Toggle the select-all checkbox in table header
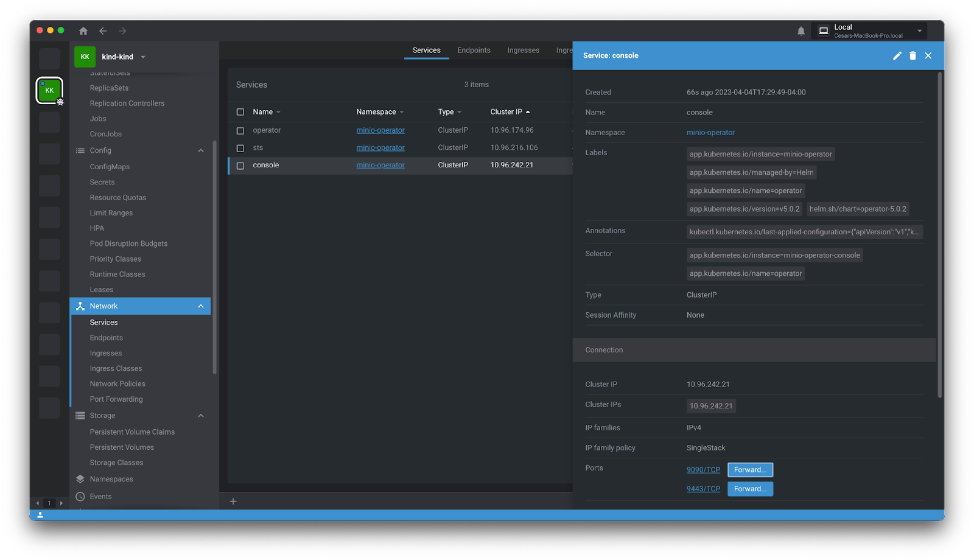 pos(240,112)
